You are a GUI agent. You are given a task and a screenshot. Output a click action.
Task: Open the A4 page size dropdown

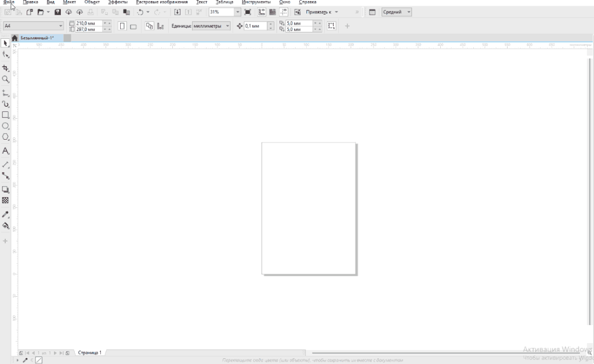click(60, 26)
